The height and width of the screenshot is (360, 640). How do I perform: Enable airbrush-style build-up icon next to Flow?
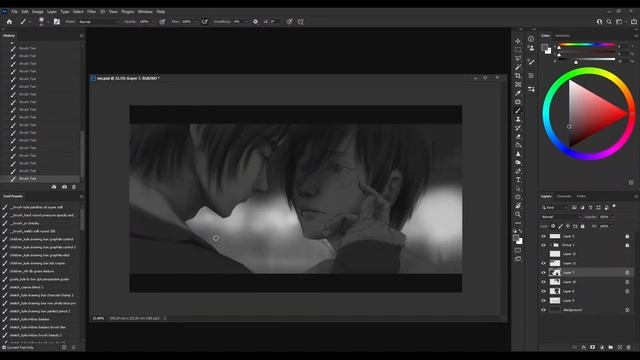pos(204,22)
